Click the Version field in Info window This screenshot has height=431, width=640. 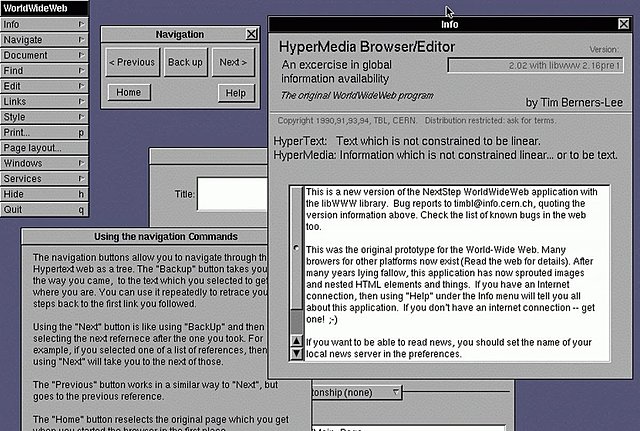(536, 65)
